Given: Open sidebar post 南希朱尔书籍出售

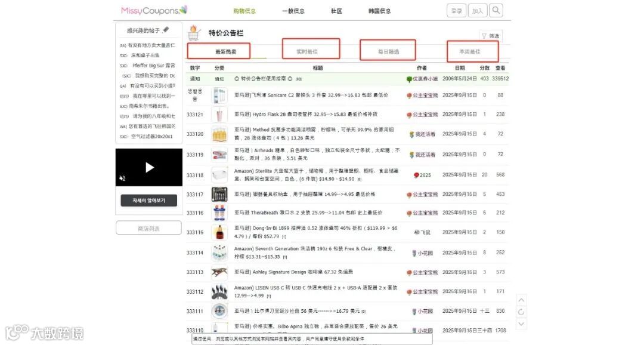Looking at the screenshot, I should point(149,106).
